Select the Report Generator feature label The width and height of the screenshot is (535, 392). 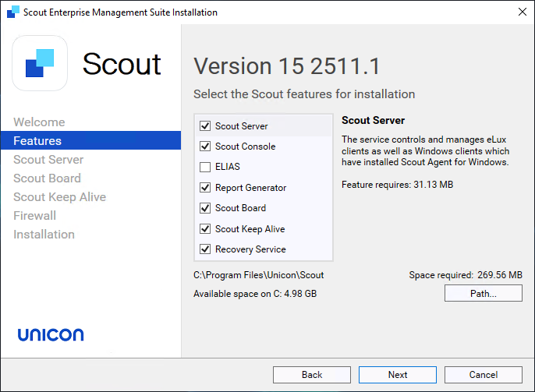pos(251,188)
